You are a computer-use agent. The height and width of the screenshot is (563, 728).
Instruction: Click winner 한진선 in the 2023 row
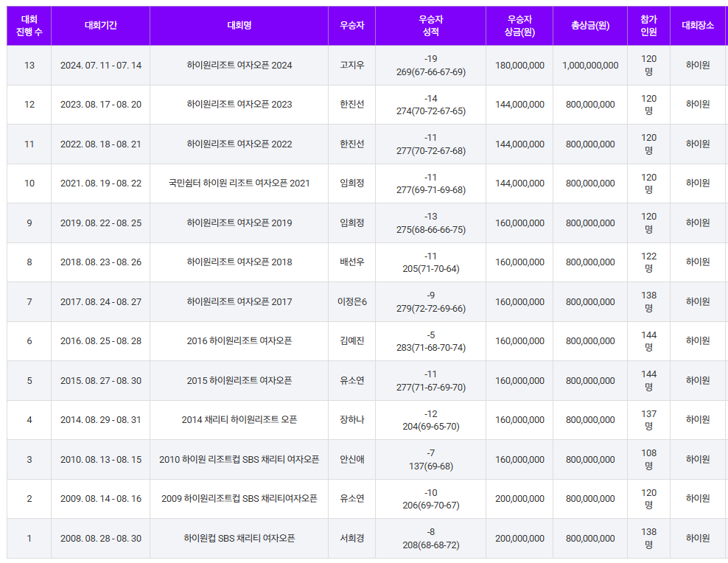[352, 105]
